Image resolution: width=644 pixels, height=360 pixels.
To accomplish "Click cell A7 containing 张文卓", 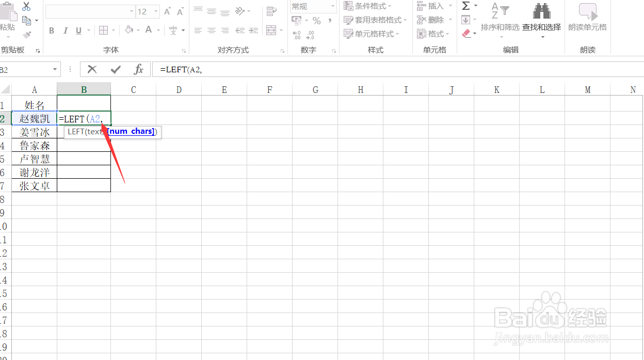I will [x=35, y=186].
